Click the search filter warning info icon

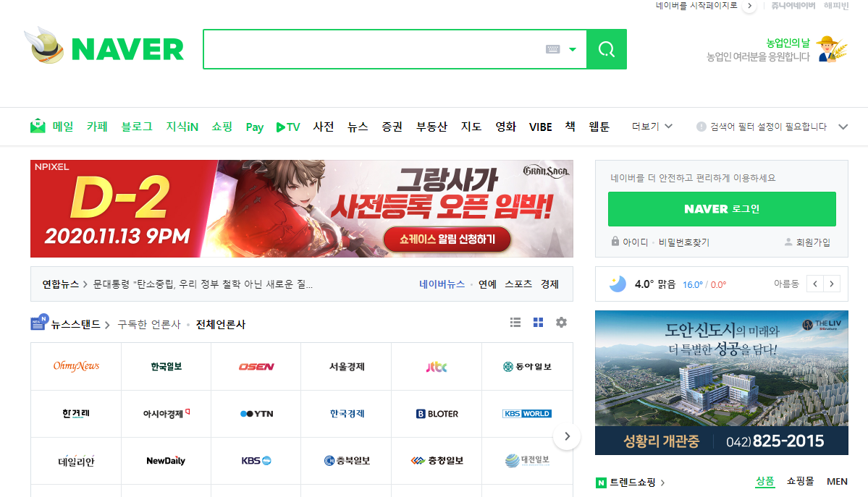[x=701, y=127]
